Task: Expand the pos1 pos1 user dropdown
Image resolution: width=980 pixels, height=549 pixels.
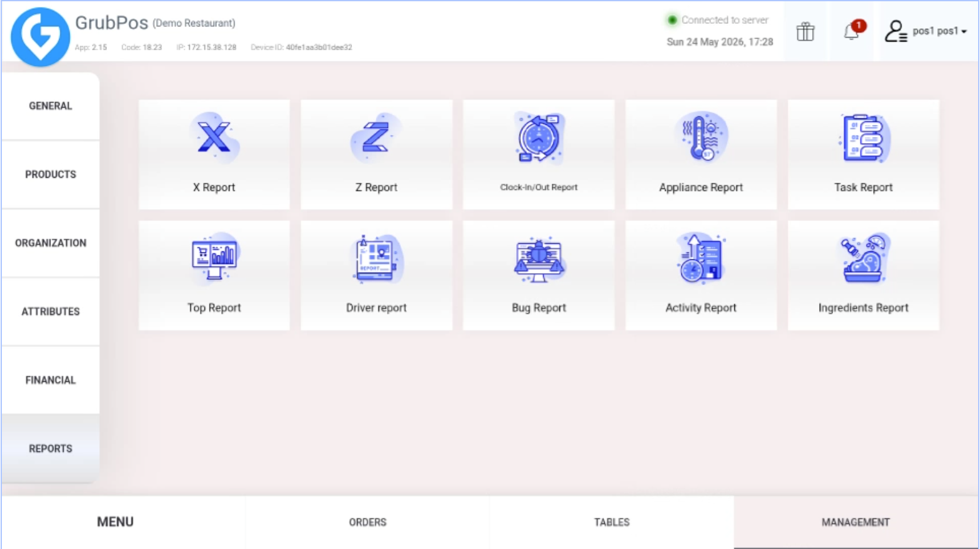Action: [x=939, y=31]
